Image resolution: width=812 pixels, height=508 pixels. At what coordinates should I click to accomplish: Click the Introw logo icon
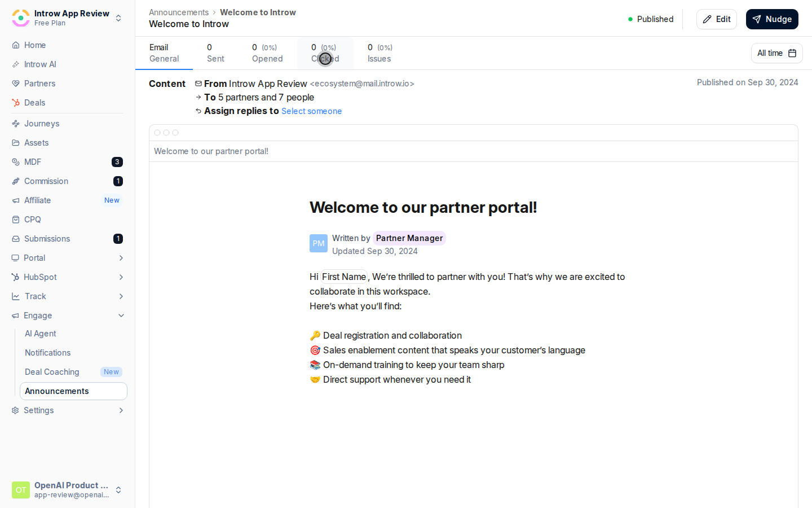21,18
